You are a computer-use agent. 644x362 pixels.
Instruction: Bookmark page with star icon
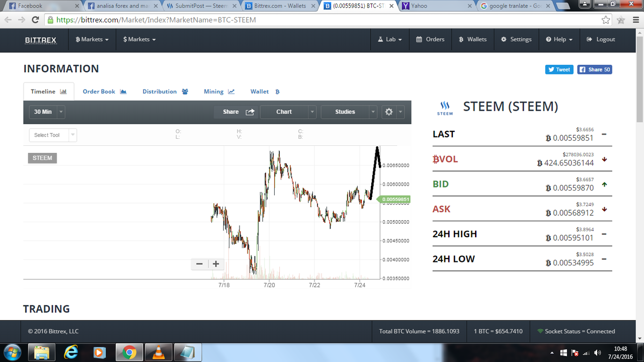point(606,20)
